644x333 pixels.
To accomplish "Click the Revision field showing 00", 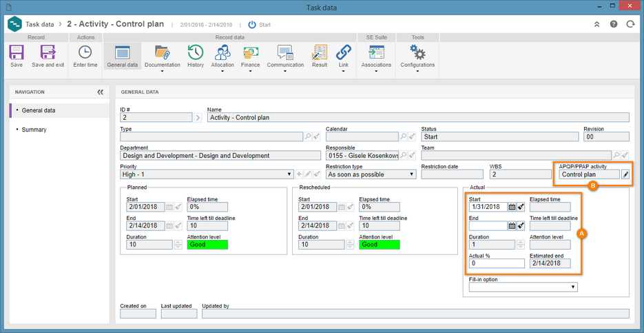I will (606, 137).
